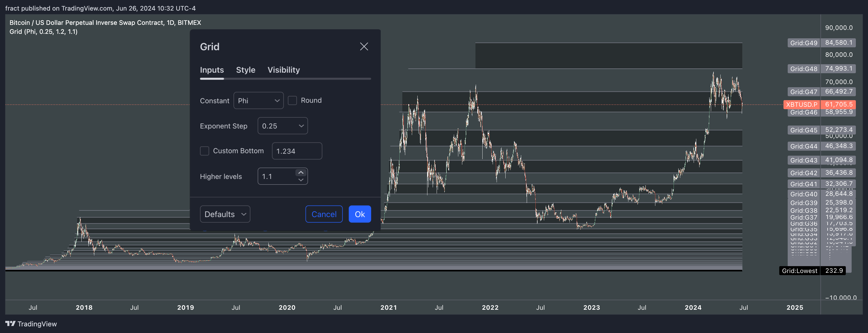Switch to the Style tab
Viewport: 868px width, 333px height.
coord(246,70)
